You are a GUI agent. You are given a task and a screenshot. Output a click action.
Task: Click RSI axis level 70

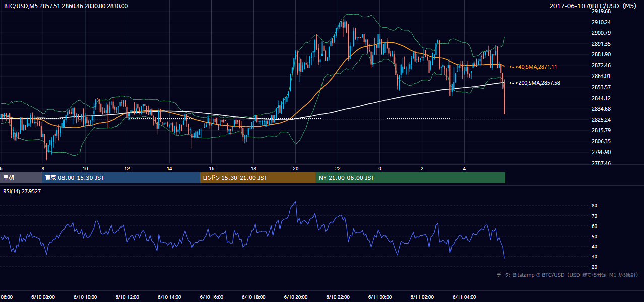[594, 216]
